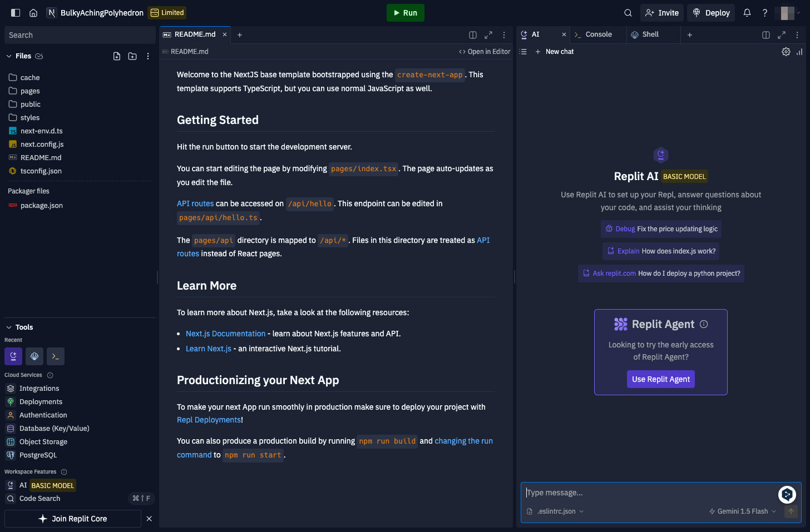Image resolution: width=810 pixels, height=532 pixels.
Task: Split the README editor pane
Action: click(x=473, y=35)
